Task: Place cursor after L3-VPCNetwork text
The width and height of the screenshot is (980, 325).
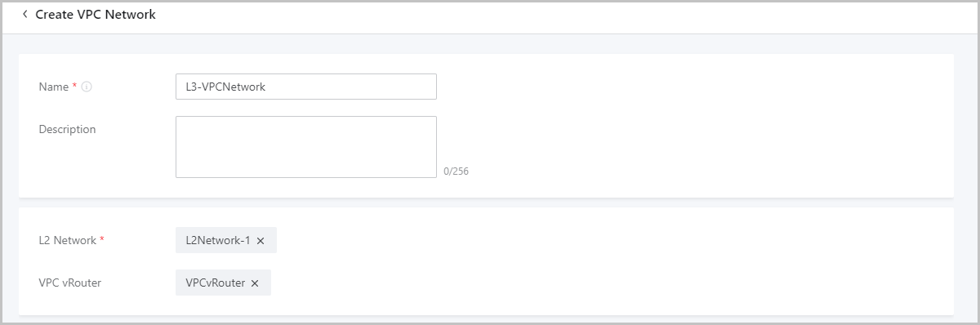Action: (267, 87)
